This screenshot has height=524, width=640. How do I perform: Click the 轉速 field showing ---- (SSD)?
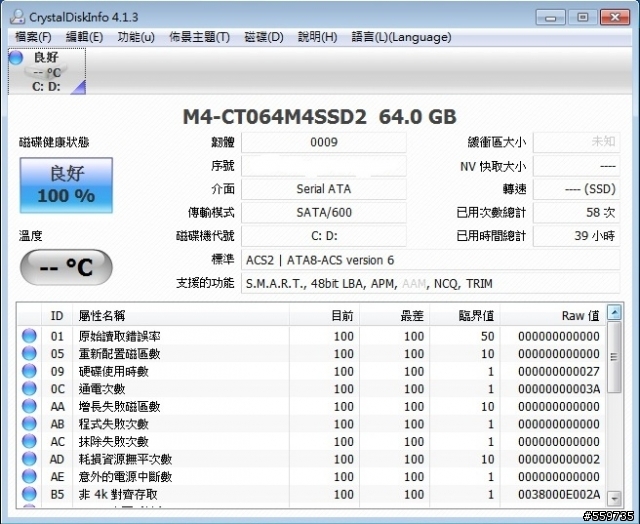576,189
